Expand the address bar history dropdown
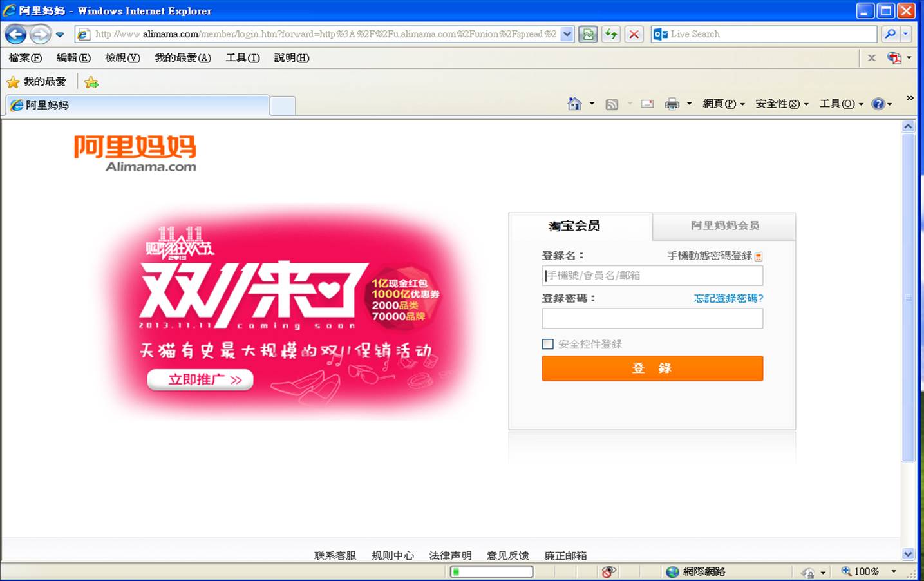Viewport: 924px width, 581px height. pos(567,34)
